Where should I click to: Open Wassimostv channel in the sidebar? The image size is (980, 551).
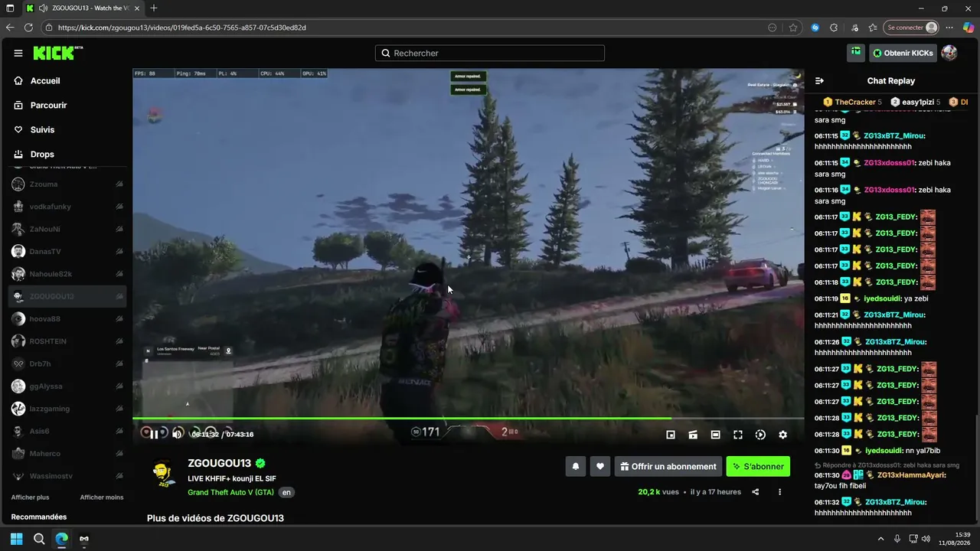67,476
